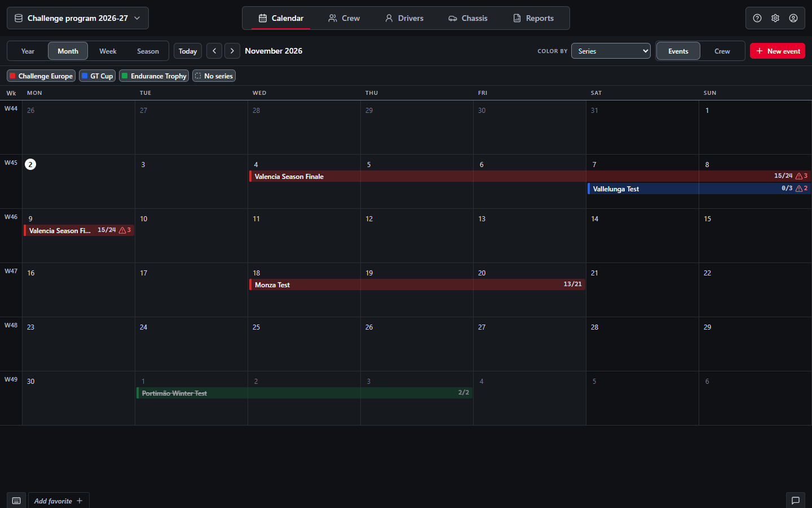812x508 pixels.
Task: Switch display to Events mode
Action: 678,51
